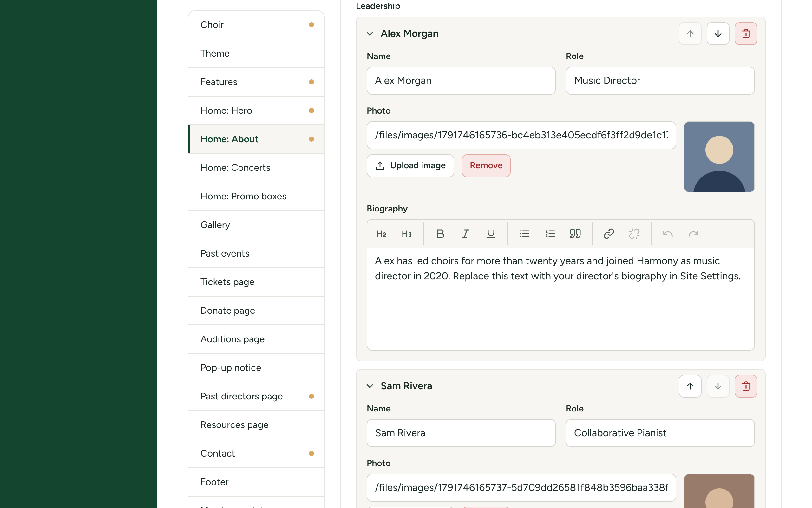Image resolution: width=812 pixels, height=508 pixels.
Task: Open Auditions page settings
Action: [x=256, y=339]
